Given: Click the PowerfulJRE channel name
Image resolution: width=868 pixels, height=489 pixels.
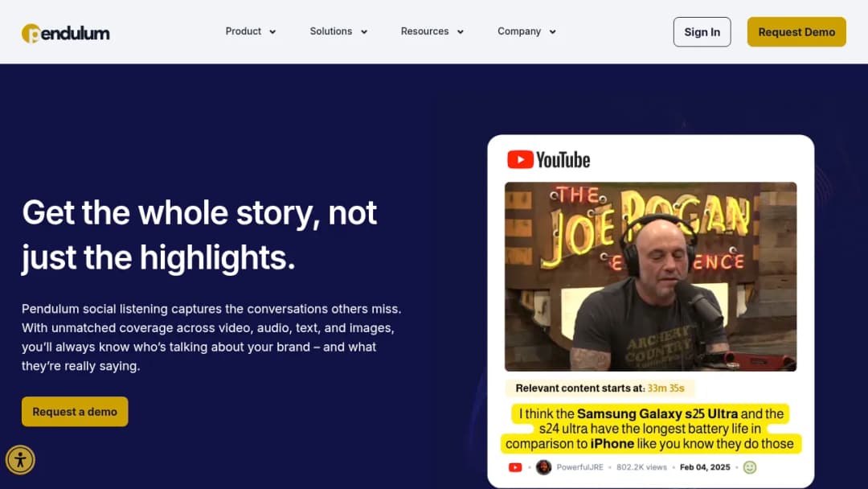Looking at the screenshot, I should pos(579,467).
